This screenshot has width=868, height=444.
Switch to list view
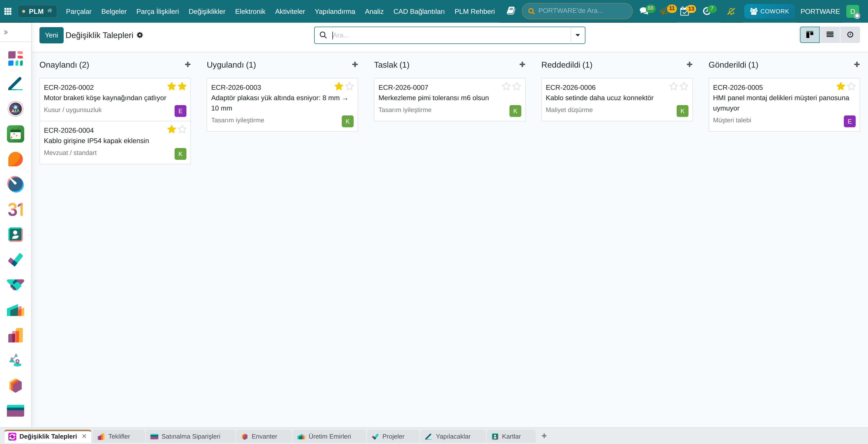pos(830,35)
